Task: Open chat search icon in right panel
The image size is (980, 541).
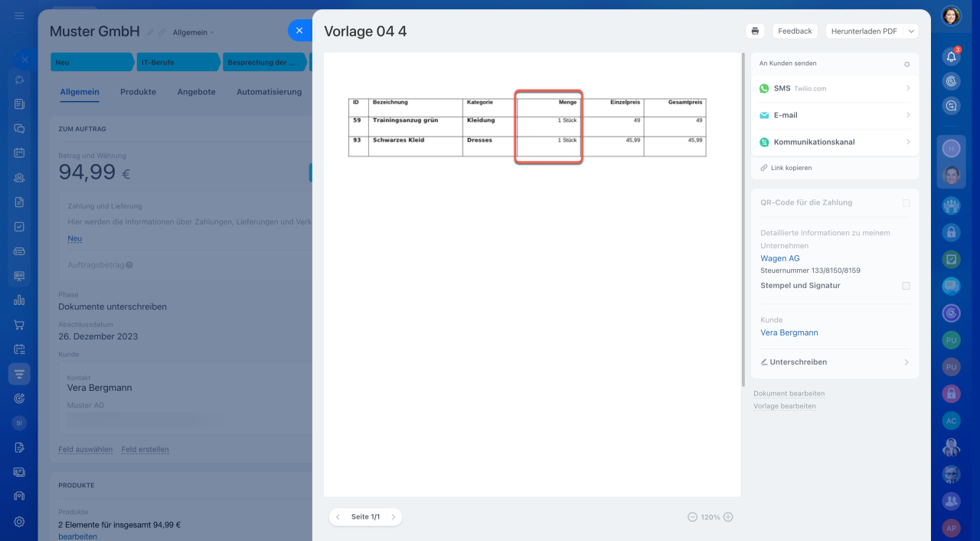Action: [952, 107]
